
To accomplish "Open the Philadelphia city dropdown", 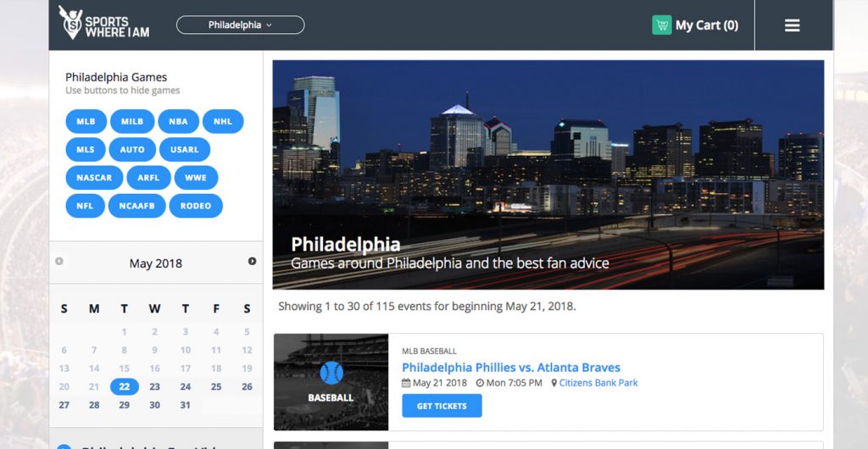I will [240, 25].
